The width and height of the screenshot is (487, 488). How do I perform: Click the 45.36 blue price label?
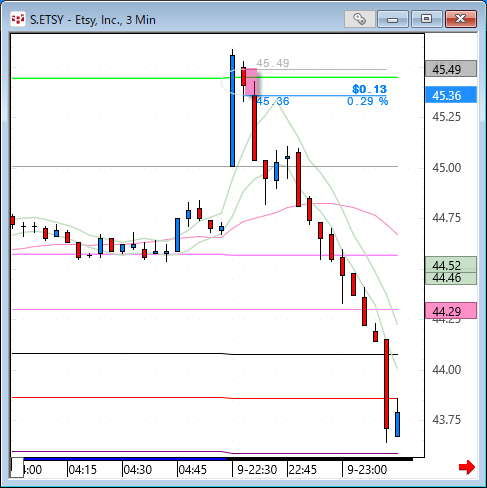click(x=451, y=95)
